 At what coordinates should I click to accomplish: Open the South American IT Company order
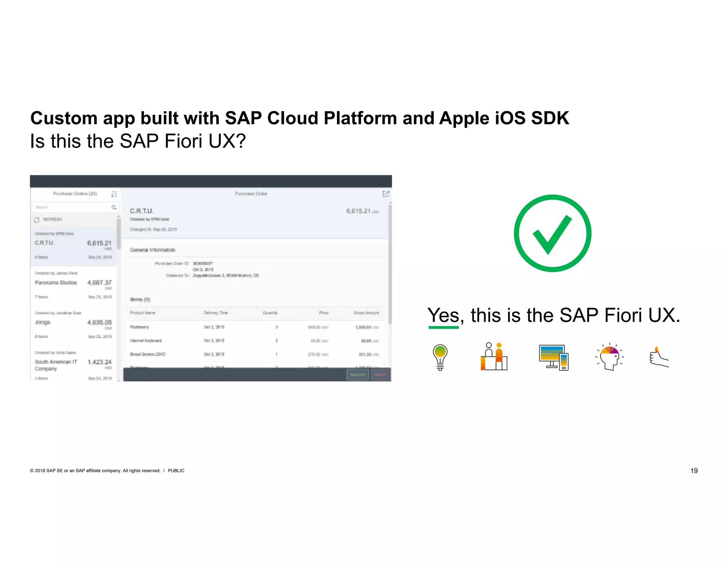pos(73,364)
